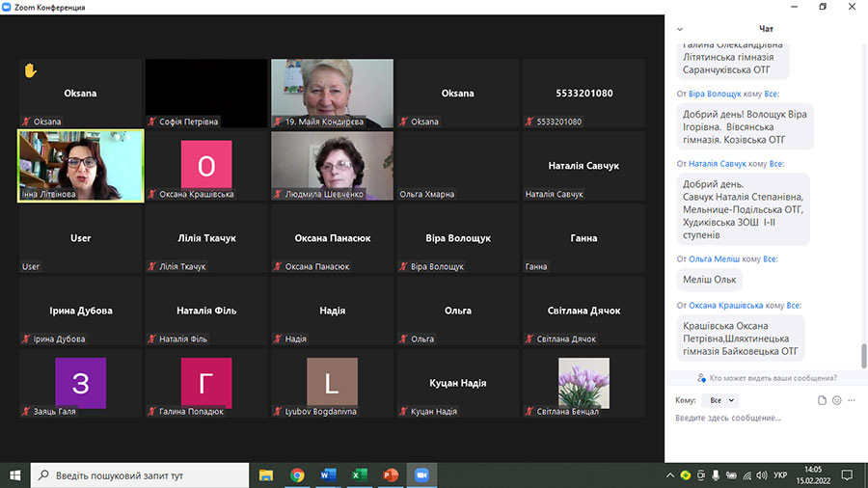Select 19. Майя Кондирєва's video tile
Image resolution: width=868 pixels, height=488 pixels.
point(332,93)
